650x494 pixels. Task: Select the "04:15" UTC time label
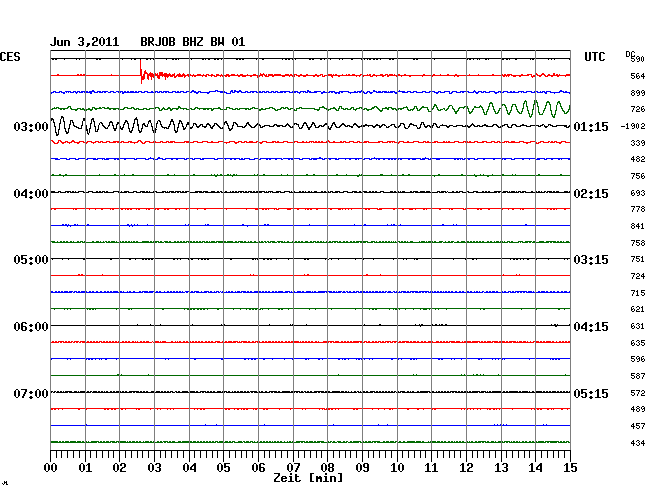tap(591, 327)
